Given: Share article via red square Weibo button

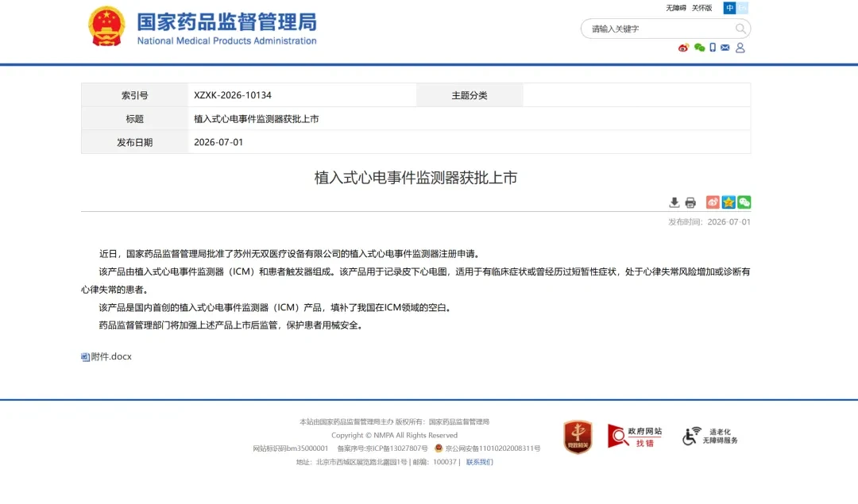Looking at the screenshot, I should 713,202.
